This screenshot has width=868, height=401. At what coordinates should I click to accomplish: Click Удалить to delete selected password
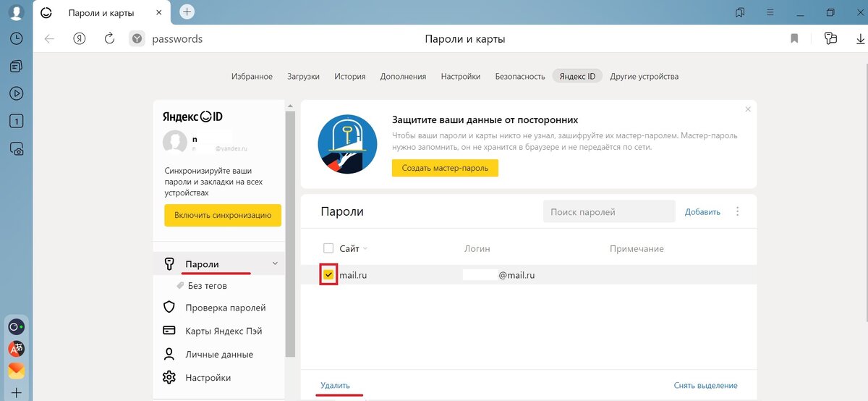pyautogui.click(x=335, y=385)
